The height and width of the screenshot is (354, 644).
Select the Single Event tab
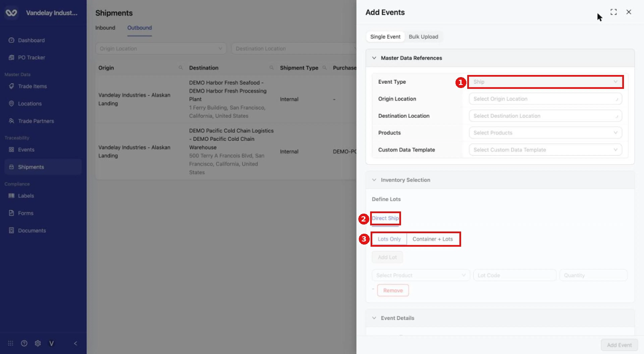pos(385,37)
